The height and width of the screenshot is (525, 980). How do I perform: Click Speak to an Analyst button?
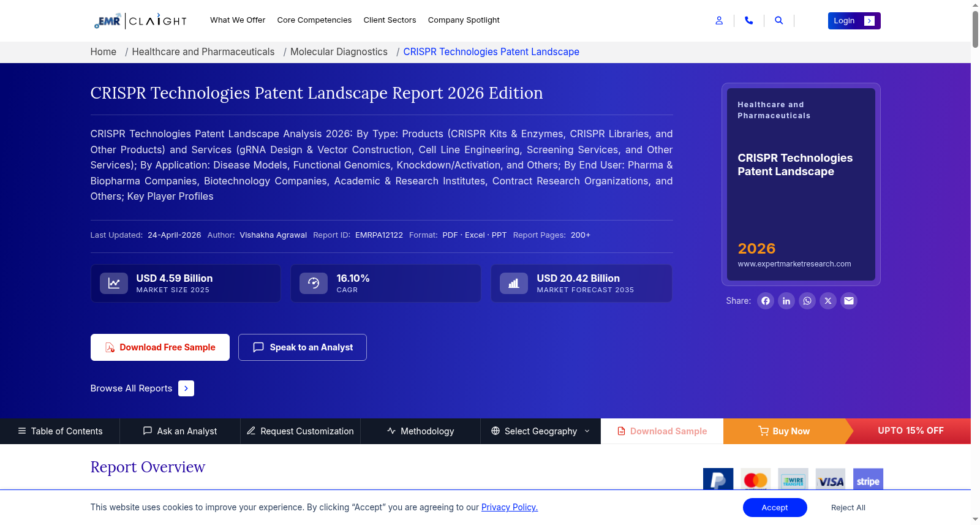click(303, 347)
